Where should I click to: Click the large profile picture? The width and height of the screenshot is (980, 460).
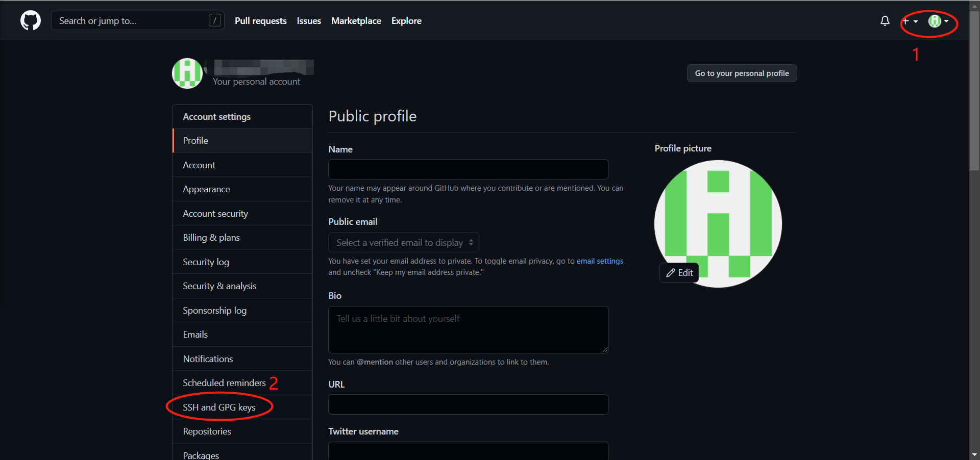(718, 224)
